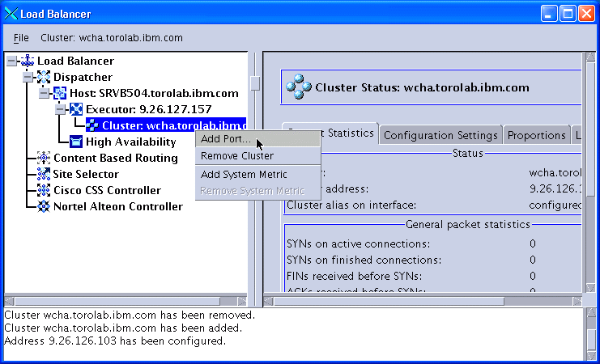
Task: Click 'FINs received before SYNs:' row
Action: click(x=432, y=276)
